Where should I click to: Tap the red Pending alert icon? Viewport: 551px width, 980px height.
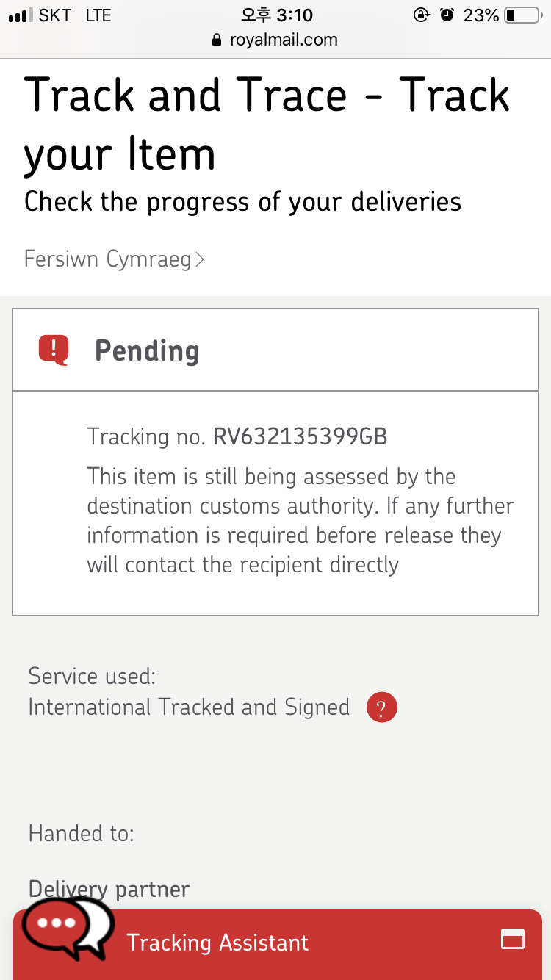coord(54,350)
